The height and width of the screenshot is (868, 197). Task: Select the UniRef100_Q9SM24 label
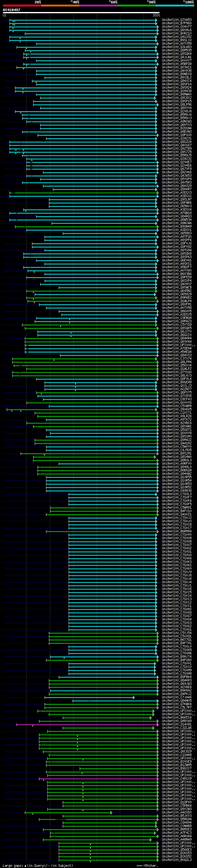(x=177, y=88)
